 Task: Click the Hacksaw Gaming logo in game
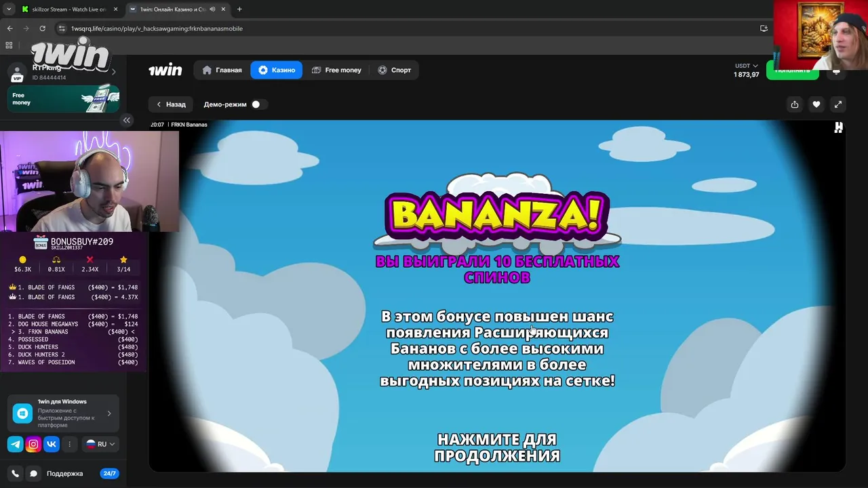tap(839, 127)
